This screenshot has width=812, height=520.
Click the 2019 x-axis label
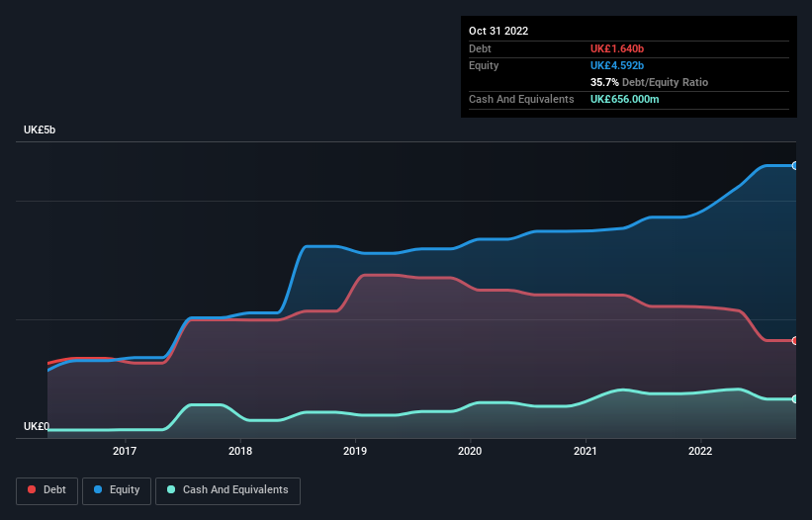coord(355,451)
